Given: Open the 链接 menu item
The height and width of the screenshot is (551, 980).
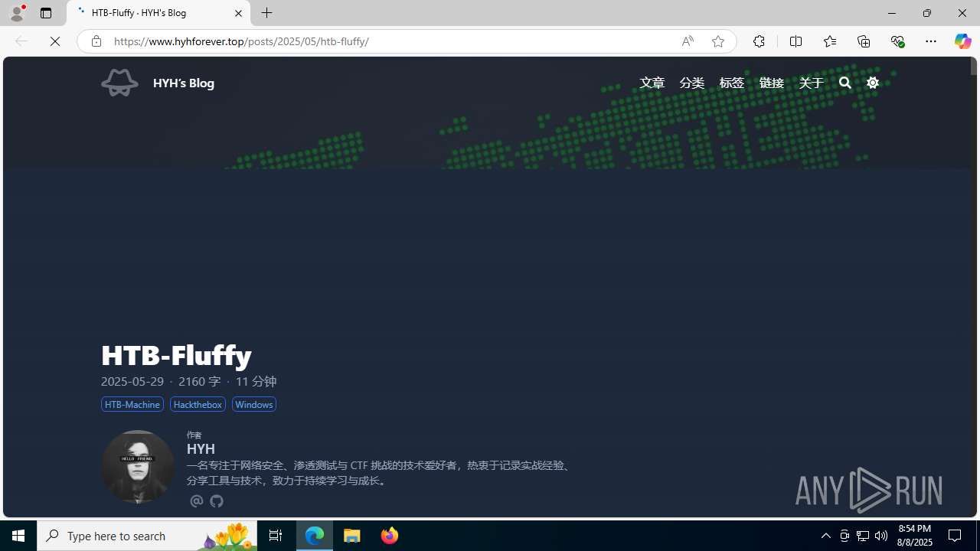Looking at the screenshot, I should tap(772, 83).
